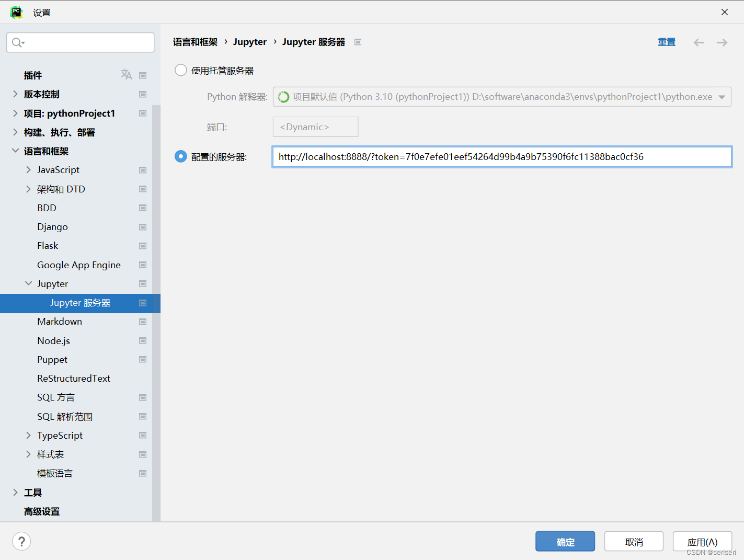
Task: Click project-level icon in JavaScript row
Action: coord(143,170)
